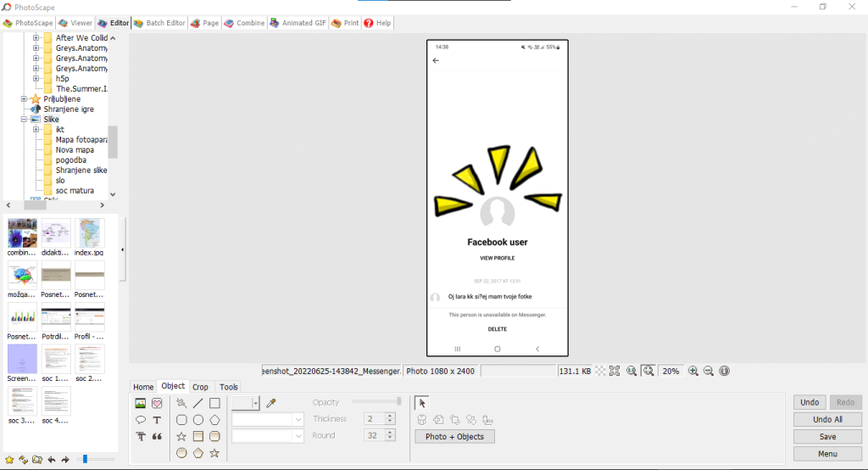Select the Line drawing tool
Screen dimensions: 868x470
[198, 403]
